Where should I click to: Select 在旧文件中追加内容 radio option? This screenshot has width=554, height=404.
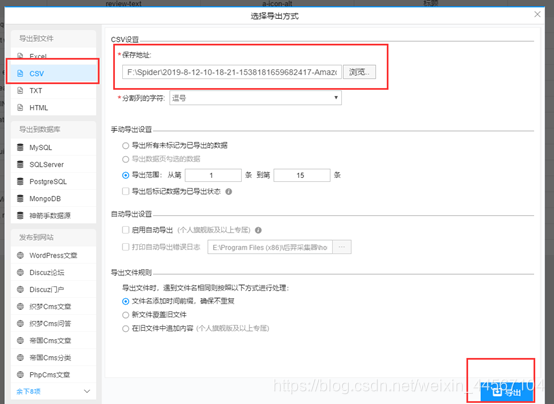point(125,329)
